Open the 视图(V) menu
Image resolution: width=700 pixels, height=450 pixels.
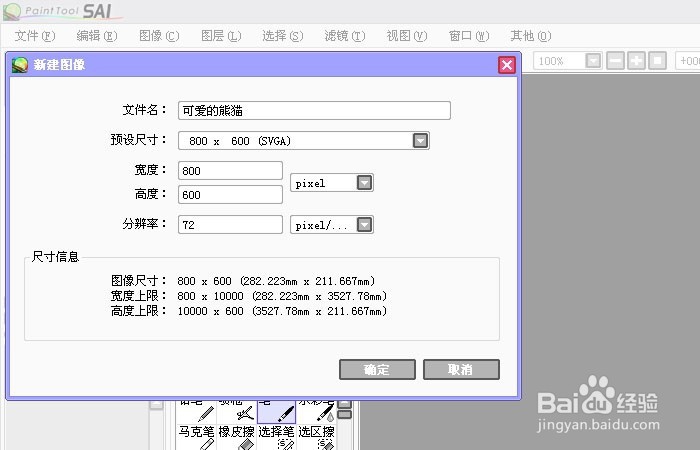[407, 36]
